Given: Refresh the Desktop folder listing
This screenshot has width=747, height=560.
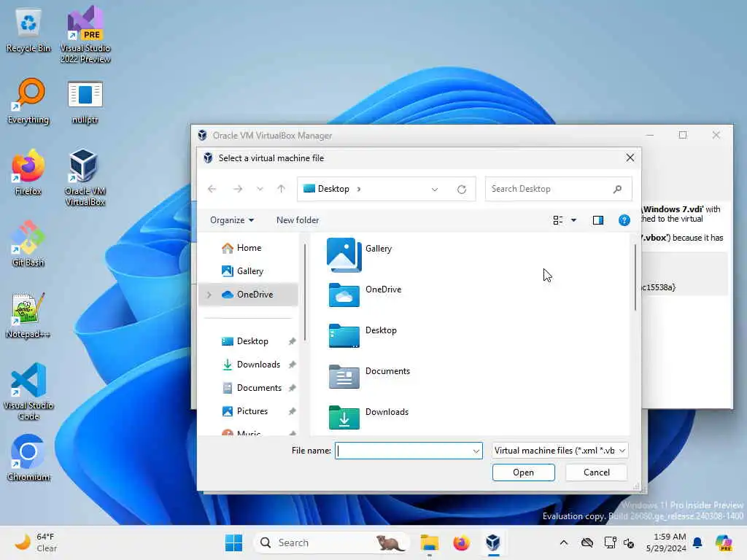Looking at the screenshot, I should [x=462, y=189].
